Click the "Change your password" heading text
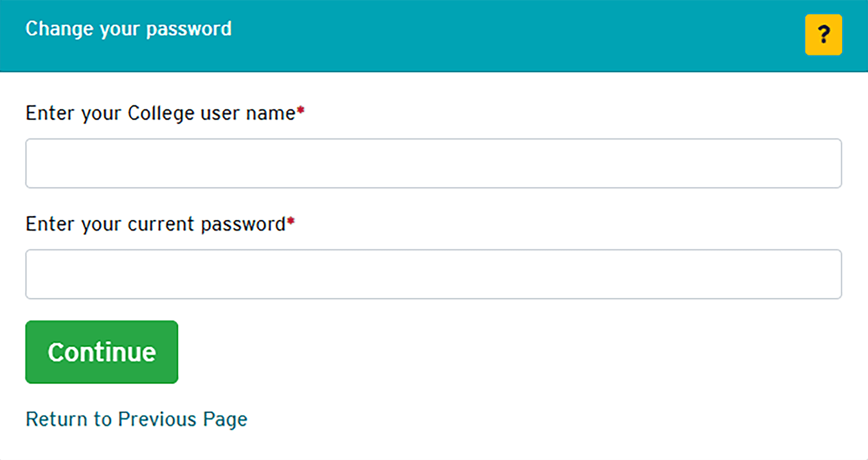This screenshot has width=868, height=460. tap(129, 29)
